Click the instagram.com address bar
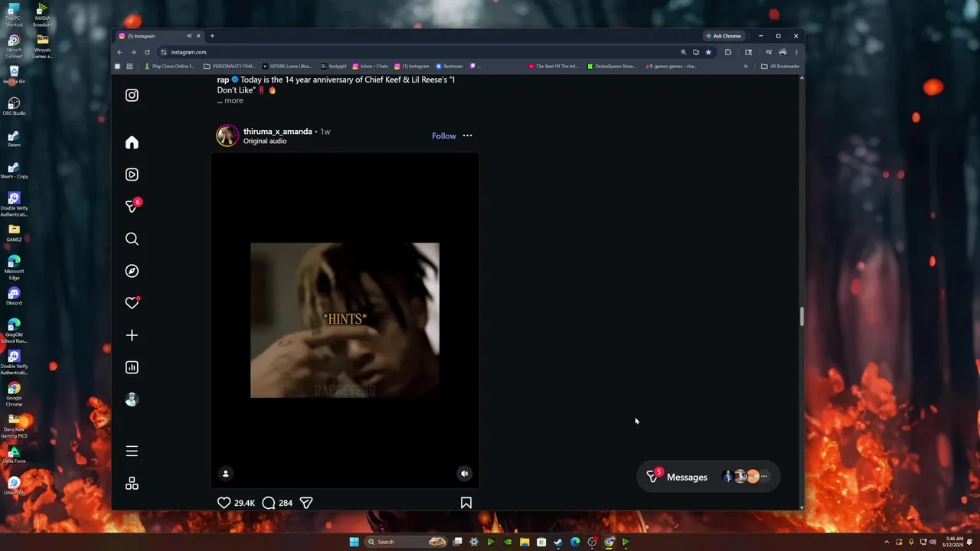The width and height of the screenshot is (980, 551). [x=417, y=52]
